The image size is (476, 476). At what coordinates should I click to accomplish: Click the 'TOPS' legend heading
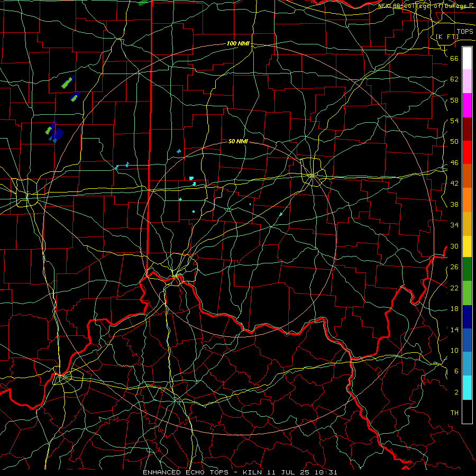(x=465, y=32)
